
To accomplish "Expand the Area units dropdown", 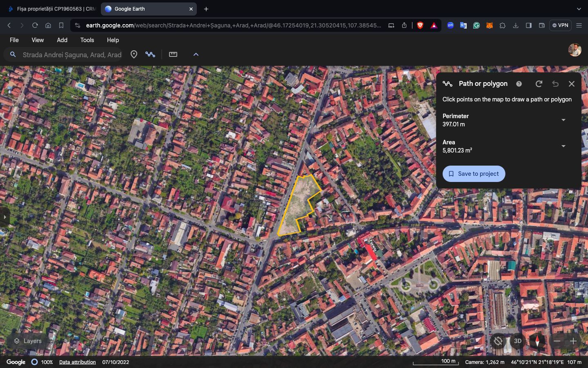I will [563, 146].
